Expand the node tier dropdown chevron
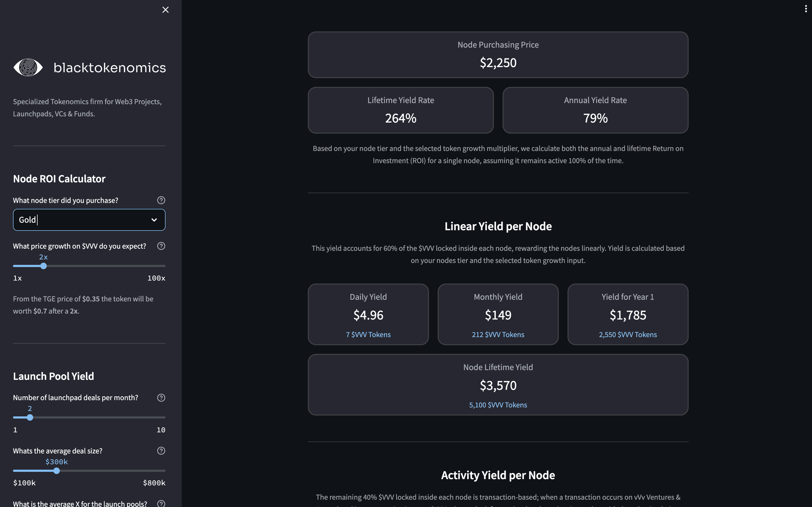This screenshot has width=812, height=507. point(154,220)
